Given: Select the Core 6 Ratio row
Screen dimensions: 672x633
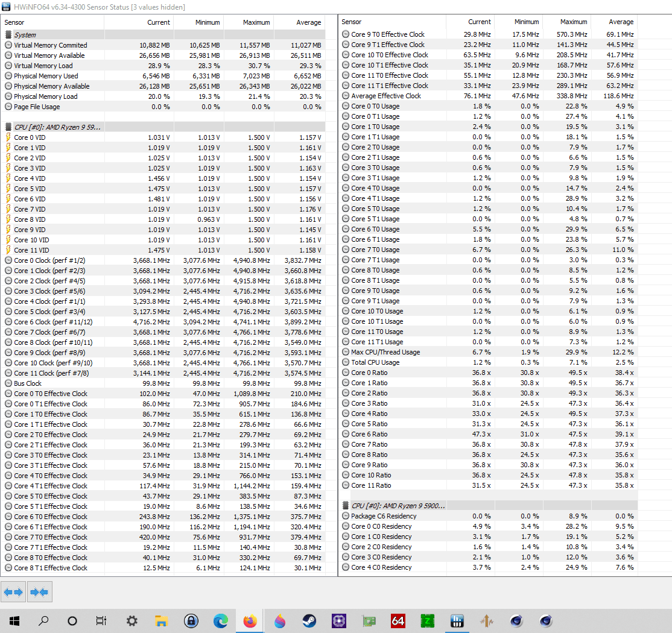Looking at the screenshot, I should click(x=488, y=434).
